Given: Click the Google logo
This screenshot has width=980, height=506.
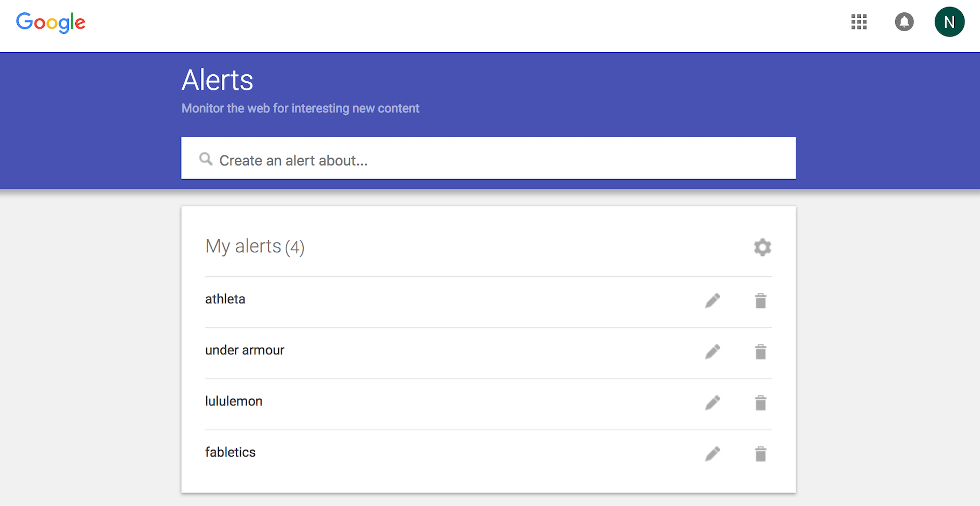Looking at the screenshot, I should (51, 23).
